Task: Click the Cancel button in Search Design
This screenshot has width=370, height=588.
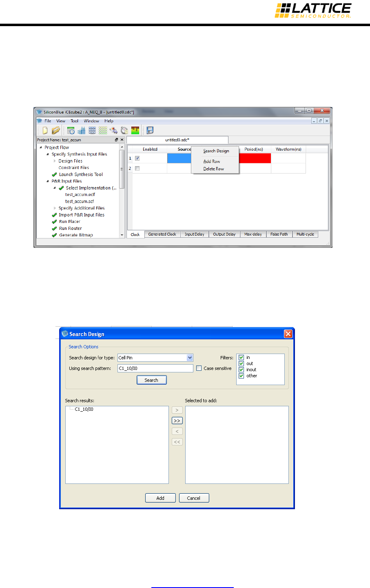Action: pyautogui.click(x=194, y=498)
